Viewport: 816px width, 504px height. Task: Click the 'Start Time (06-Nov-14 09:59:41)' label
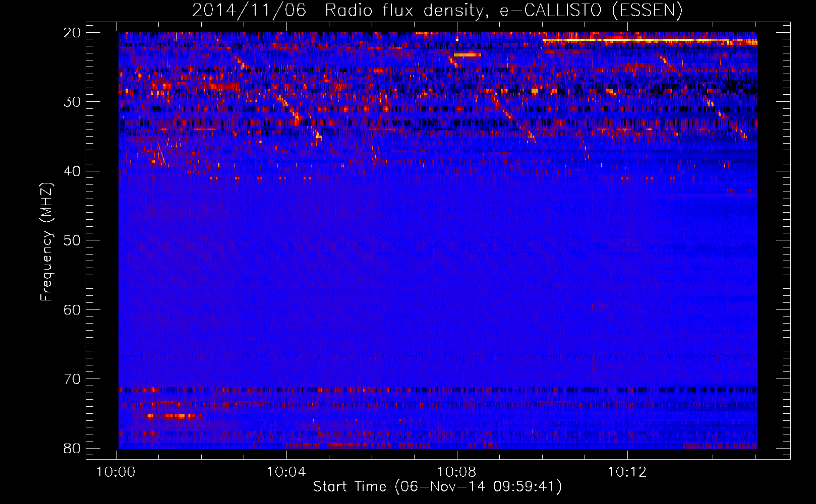437,487
